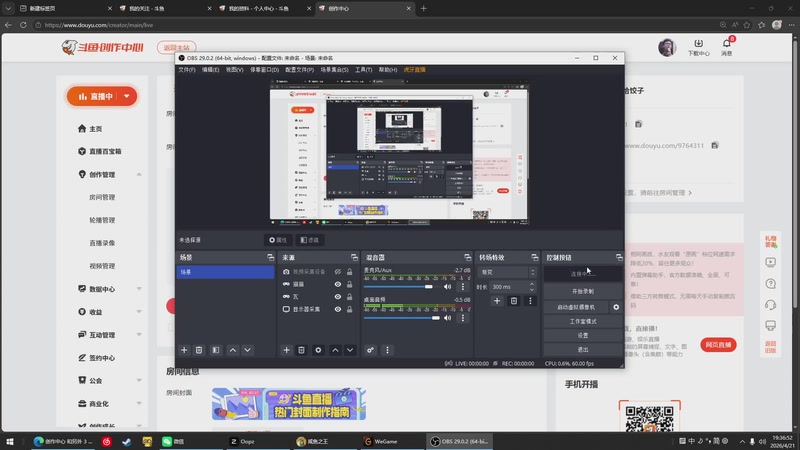This screenshot has height=450, width=800.
Task: Copy the douyu.com/9764311 room link
Action: [715, 145]
